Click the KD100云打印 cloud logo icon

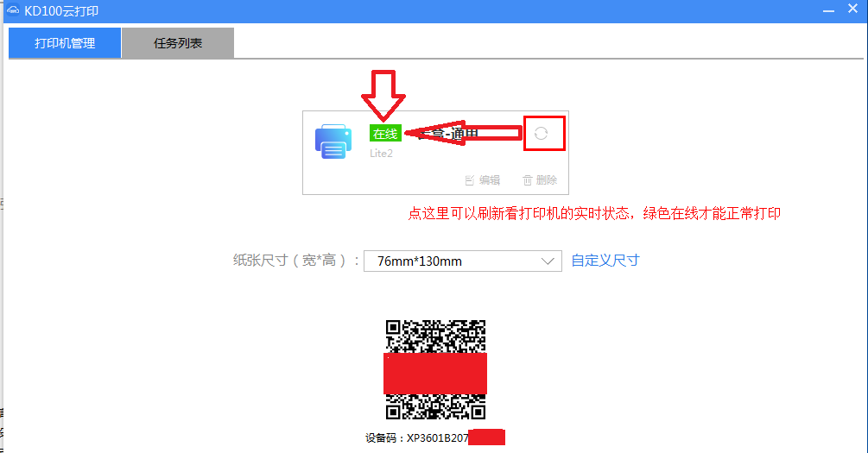(x=13, y=10)
